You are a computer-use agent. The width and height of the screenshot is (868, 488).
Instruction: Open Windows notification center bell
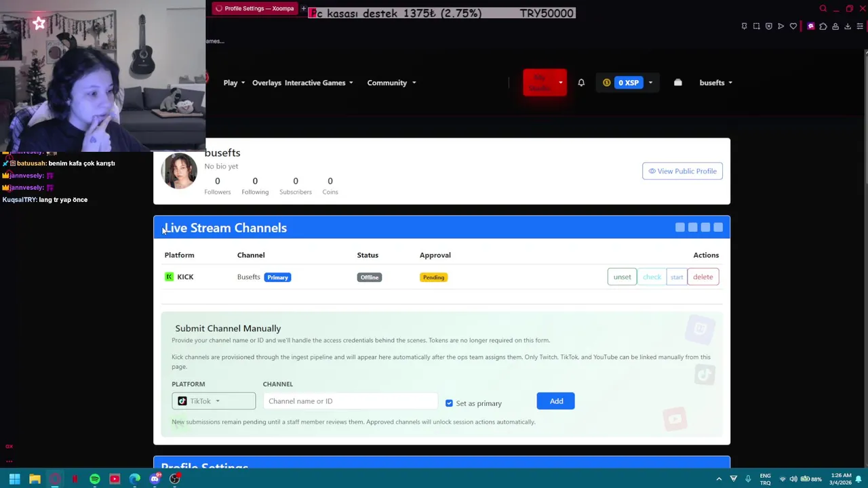tap(859, 479)
